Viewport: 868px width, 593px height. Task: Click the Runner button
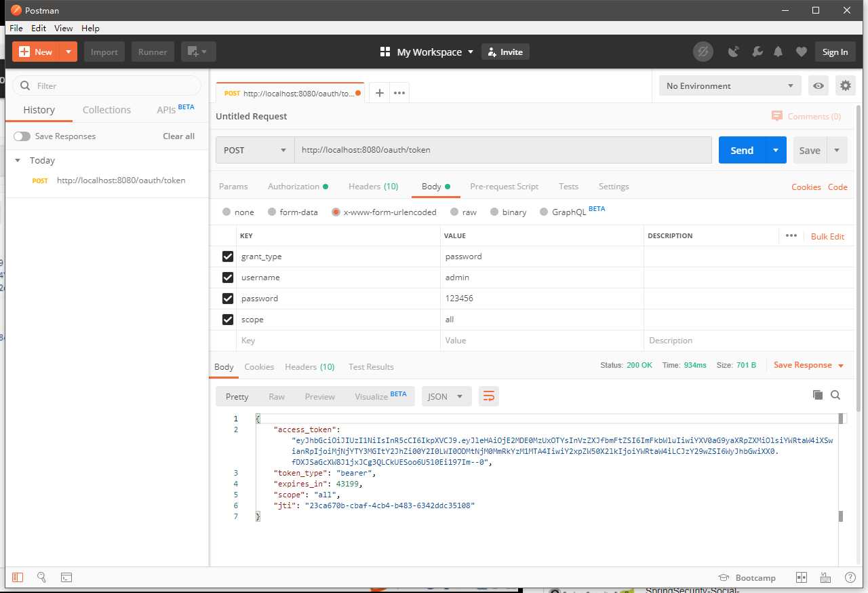click(x=153, y=52)
